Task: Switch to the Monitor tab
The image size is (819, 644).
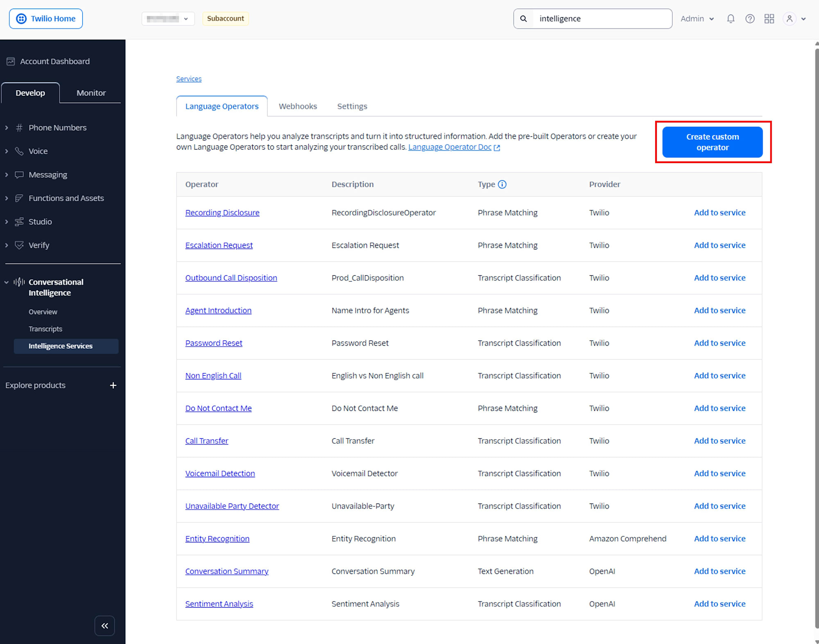Action: coord(90,93)
